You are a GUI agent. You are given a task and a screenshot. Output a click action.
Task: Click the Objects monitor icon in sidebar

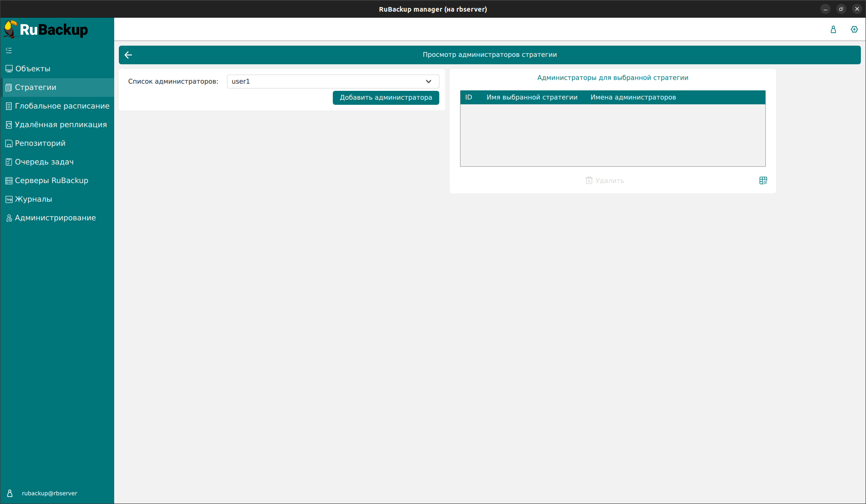coord(9,69)
